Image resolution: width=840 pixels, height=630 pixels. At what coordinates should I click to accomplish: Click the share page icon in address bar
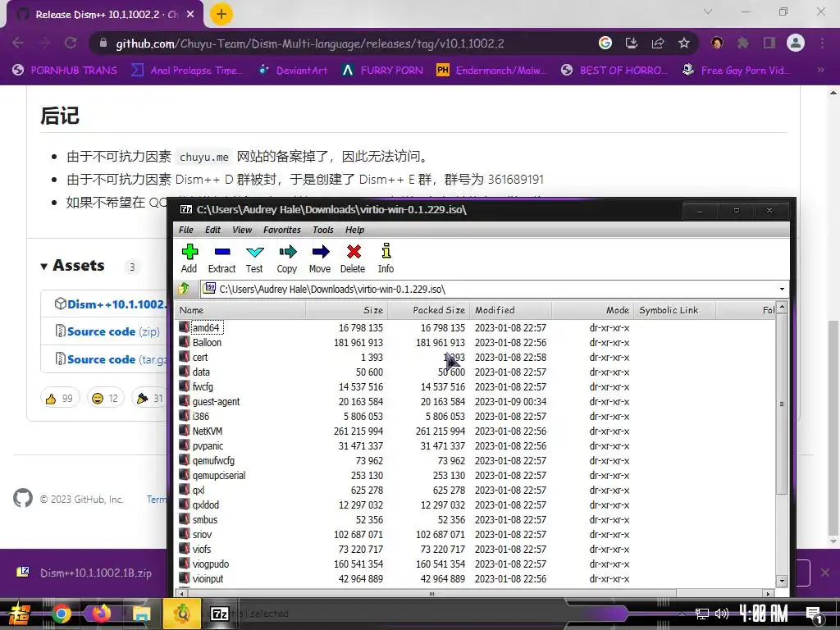[657, 43]
